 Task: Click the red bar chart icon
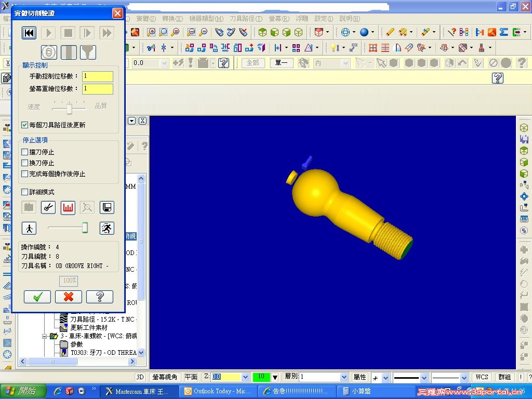(68, 207)
